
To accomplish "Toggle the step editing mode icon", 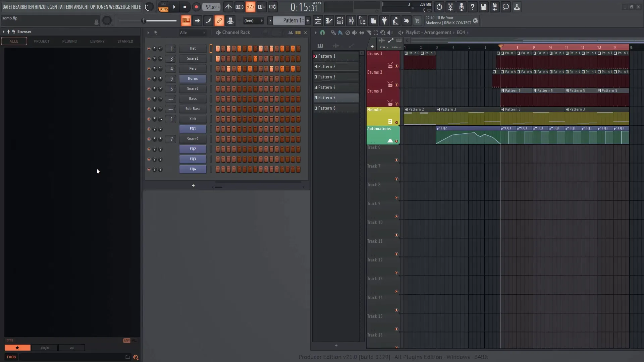I will (x=208, y=21).
